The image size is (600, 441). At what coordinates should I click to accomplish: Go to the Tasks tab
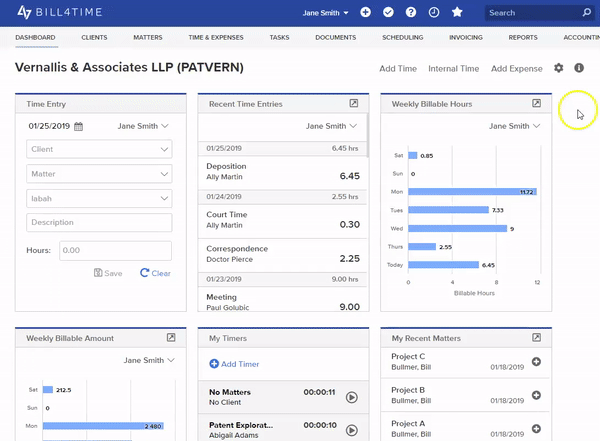[279, 38]
